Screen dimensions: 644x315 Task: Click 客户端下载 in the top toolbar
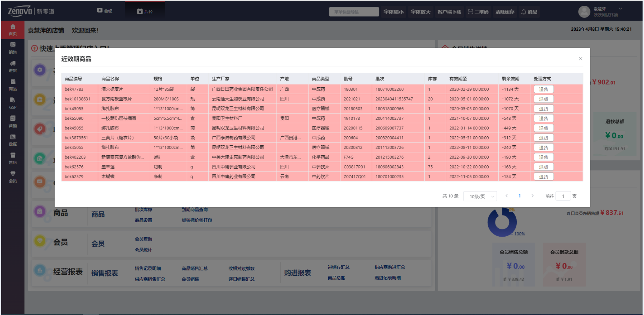pos(449,12)
